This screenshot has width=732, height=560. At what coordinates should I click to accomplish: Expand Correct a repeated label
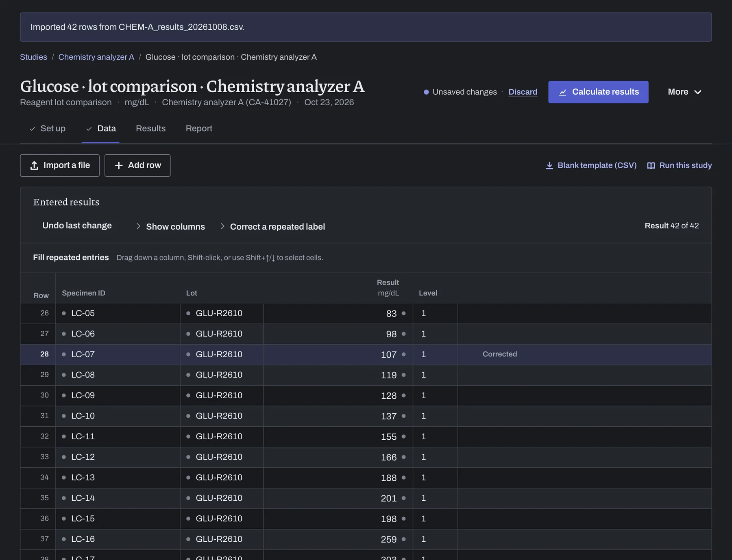point(272,226)
